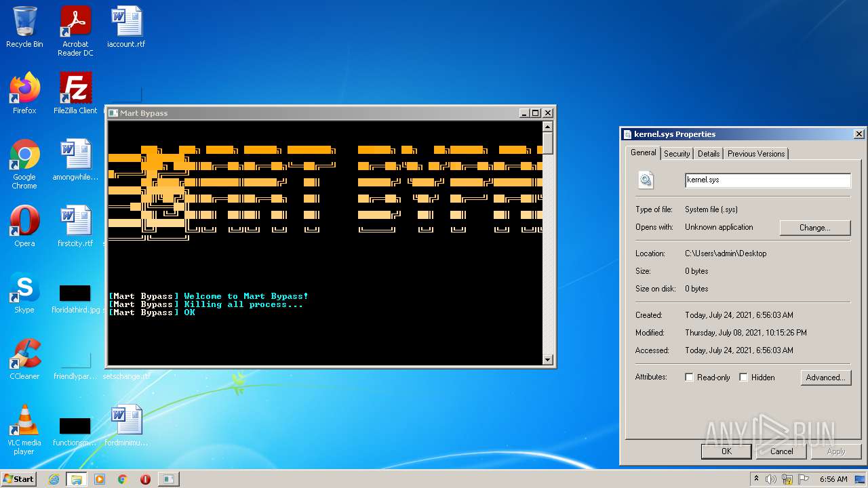Viewport: 868px width, 488px height.
Task: Launch the Google Chrome desktop shortcut
Action: click(24, 164)
